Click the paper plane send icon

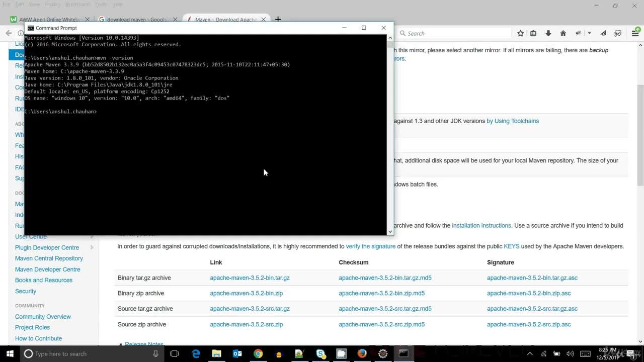(603, 33)
